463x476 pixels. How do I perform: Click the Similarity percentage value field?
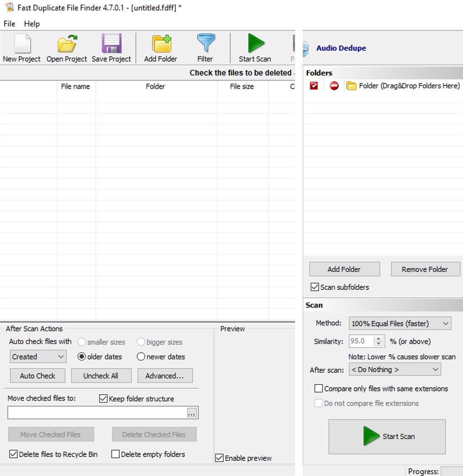(x=361, y=341)
